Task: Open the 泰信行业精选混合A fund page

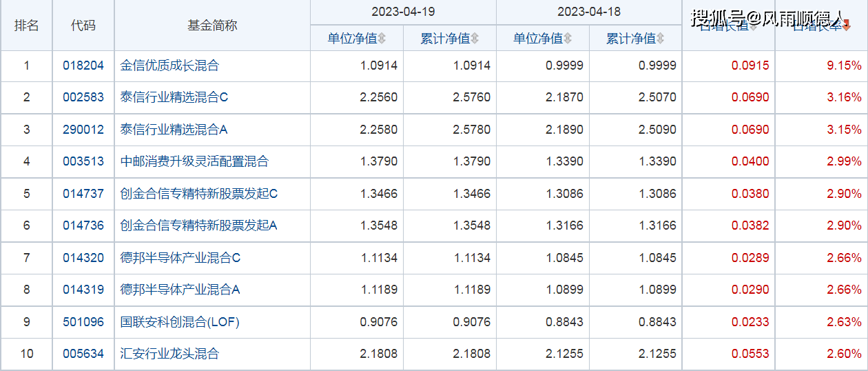Action: 174,130
